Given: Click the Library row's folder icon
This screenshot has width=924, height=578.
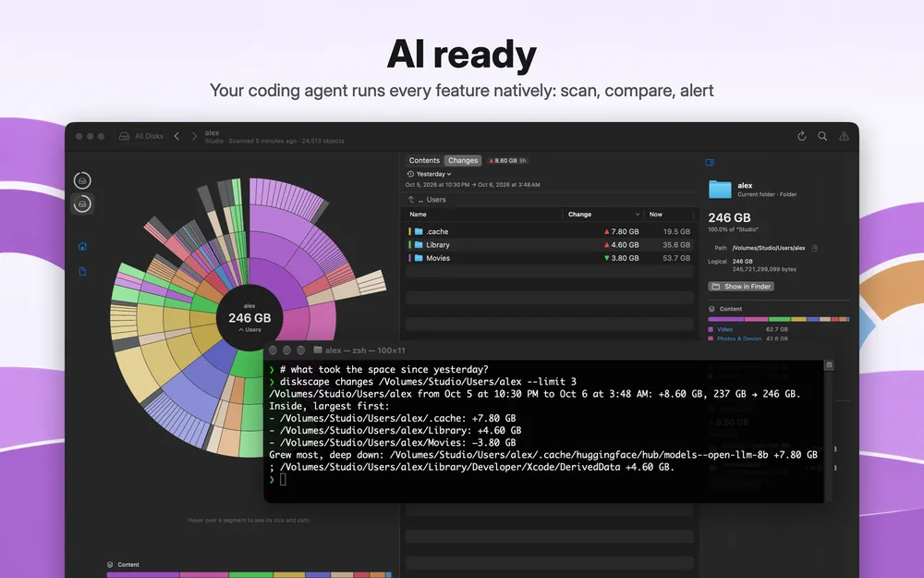Looking at the screenshot, I should [419, 245].
